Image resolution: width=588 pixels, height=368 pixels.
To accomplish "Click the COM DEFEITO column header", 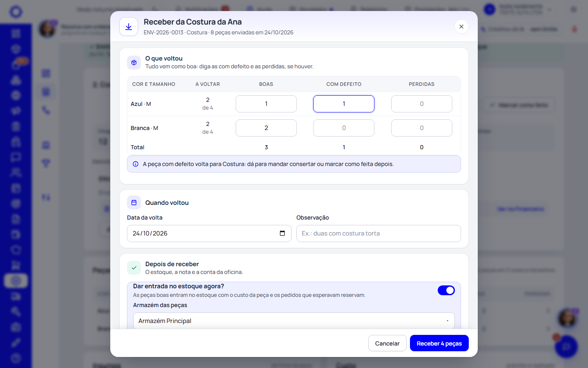I will point(344,84).
